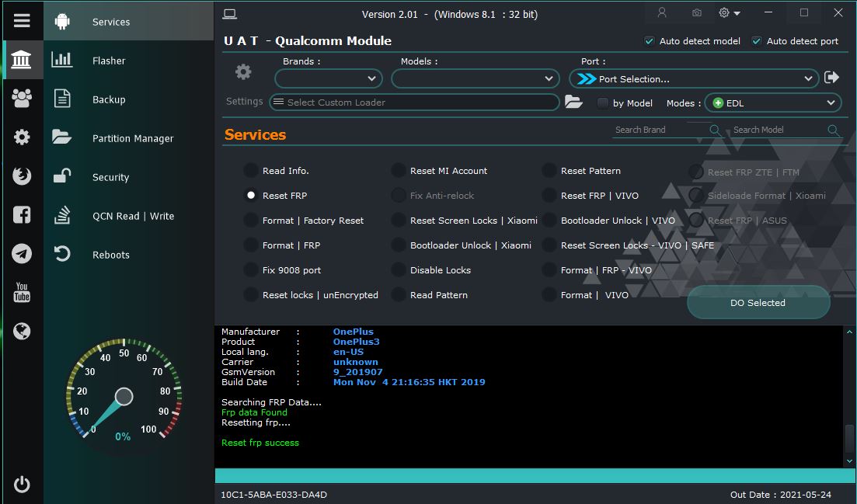Open the Modes EDL dropdown
Screen dimensions: 857x504
click(x=773, y=103)
